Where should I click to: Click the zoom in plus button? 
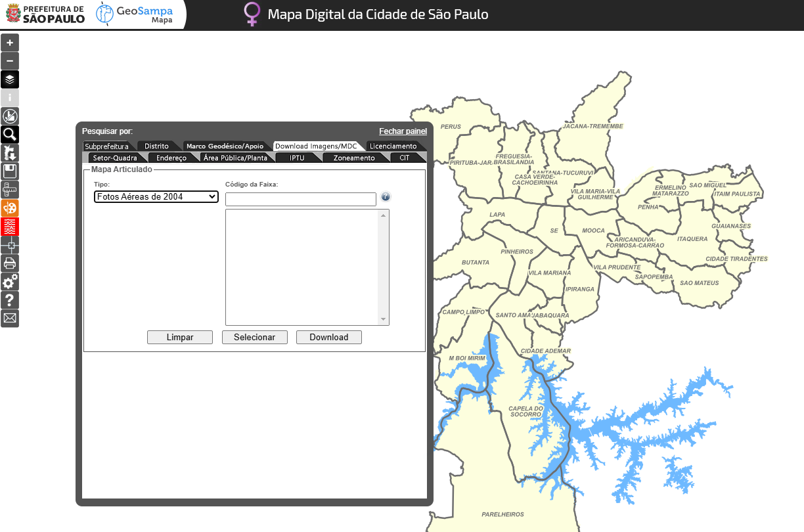pos(10,43)
